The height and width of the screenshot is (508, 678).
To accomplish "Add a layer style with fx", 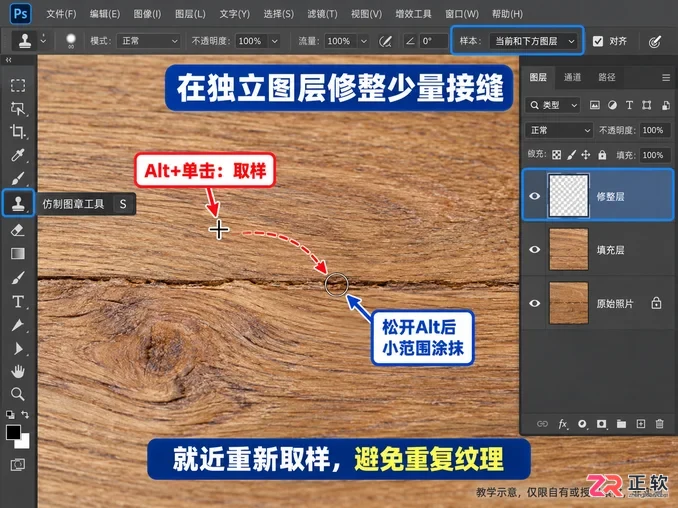I will pyautogui.click(x=563, y=424).
